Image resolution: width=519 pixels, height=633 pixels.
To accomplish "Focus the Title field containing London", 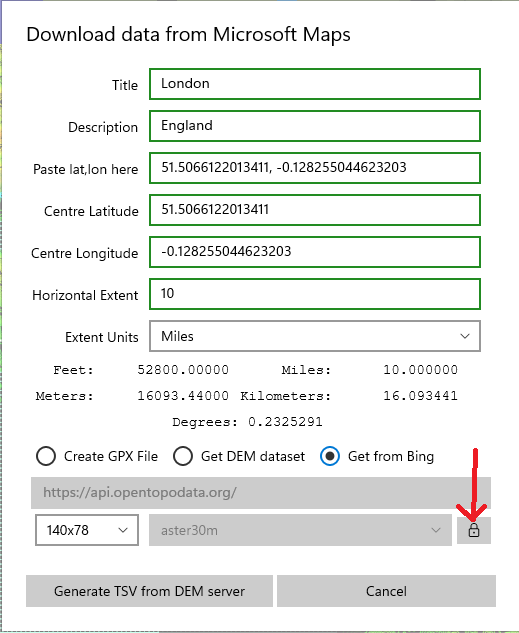I will tap(315, 84).
